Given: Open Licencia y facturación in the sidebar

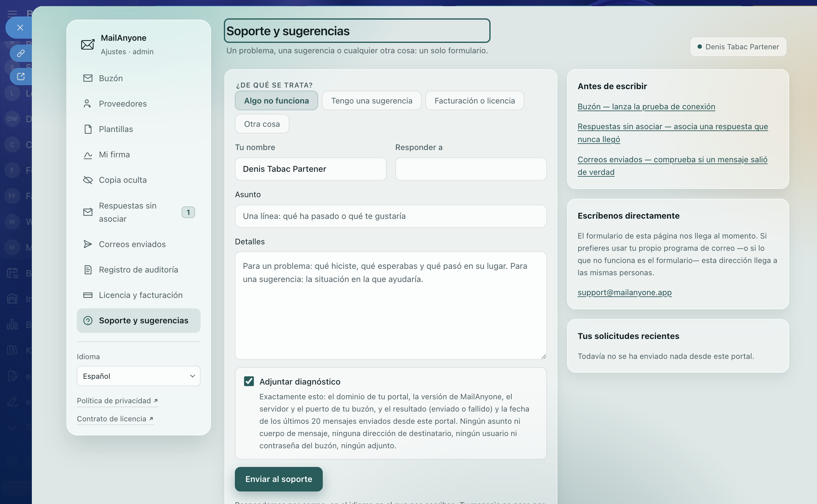Looking at the screenshot, I should [139, 295].
